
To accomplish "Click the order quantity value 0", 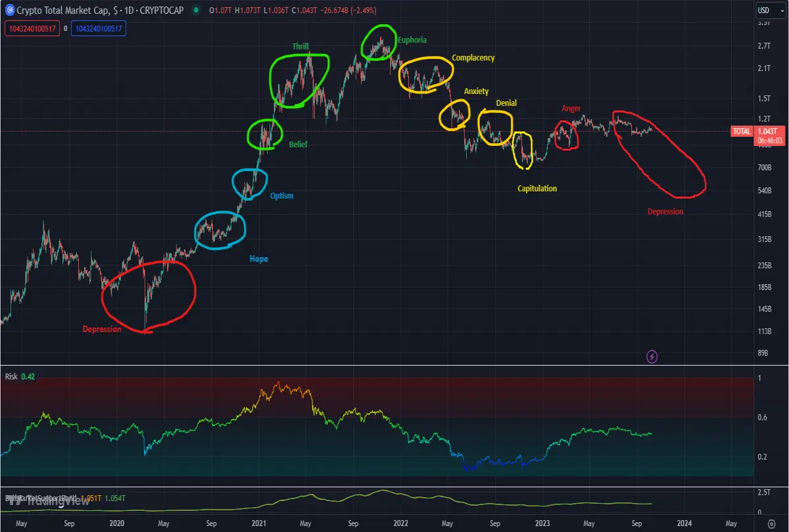I will click(x=66, y=28).
